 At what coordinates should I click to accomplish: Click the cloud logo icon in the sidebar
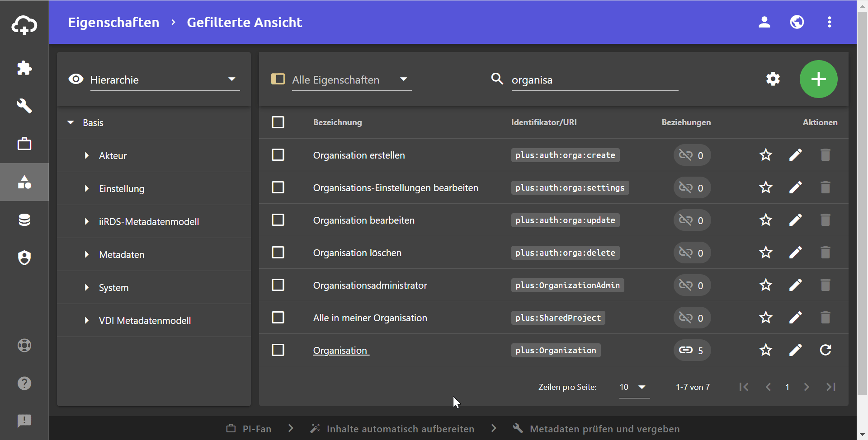24,24
